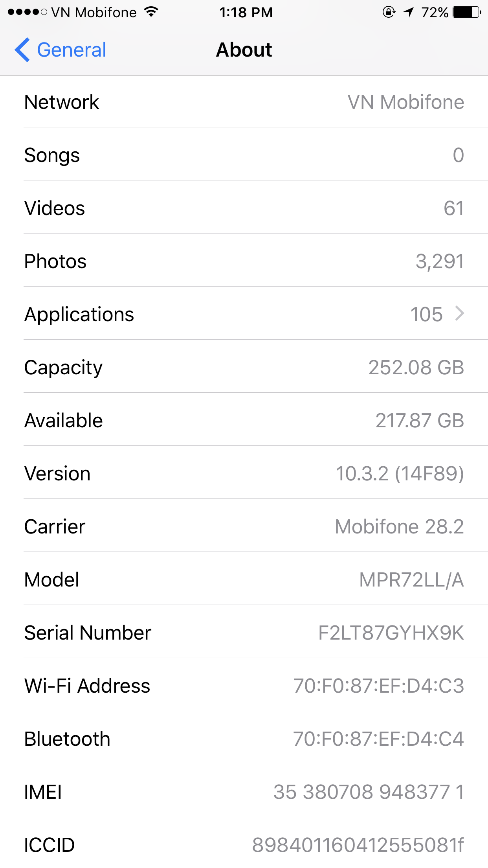Tap the Network row VN Mobifone

(x=244, y=102)
